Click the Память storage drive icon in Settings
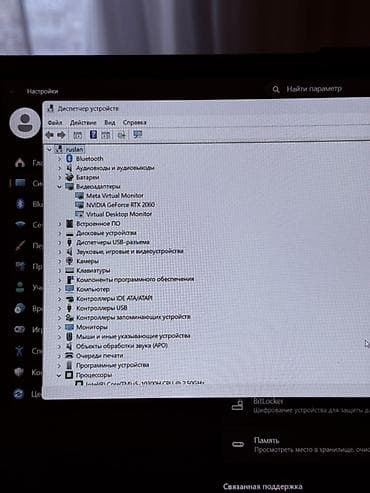Image resolution: width=370 pixels, height=493 pixels. coord(238,444)
